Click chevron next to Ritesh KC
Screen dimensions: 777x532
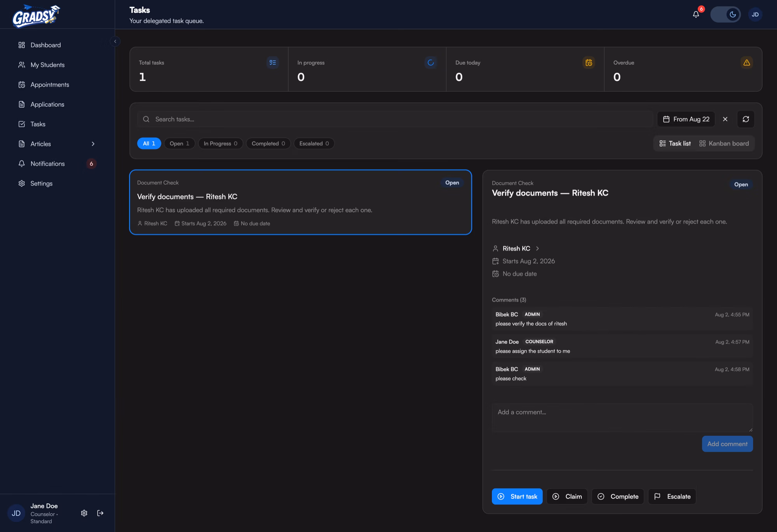pyautogui.click(x=537, y=249)
